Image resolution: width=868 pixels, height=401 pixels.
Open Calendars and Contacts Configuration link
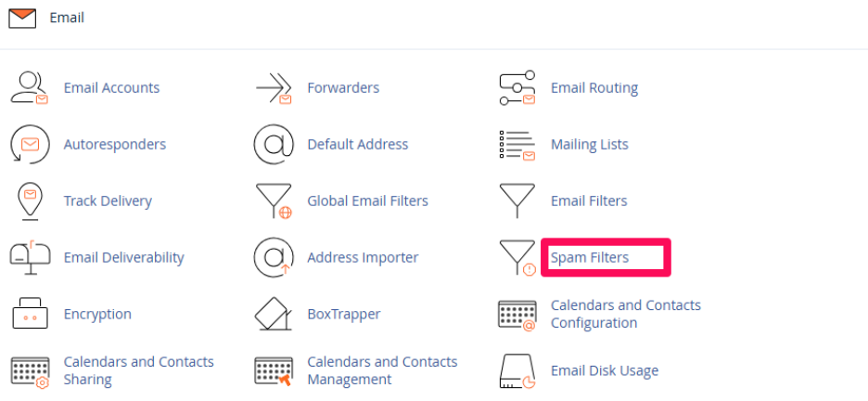pos(625,314)
